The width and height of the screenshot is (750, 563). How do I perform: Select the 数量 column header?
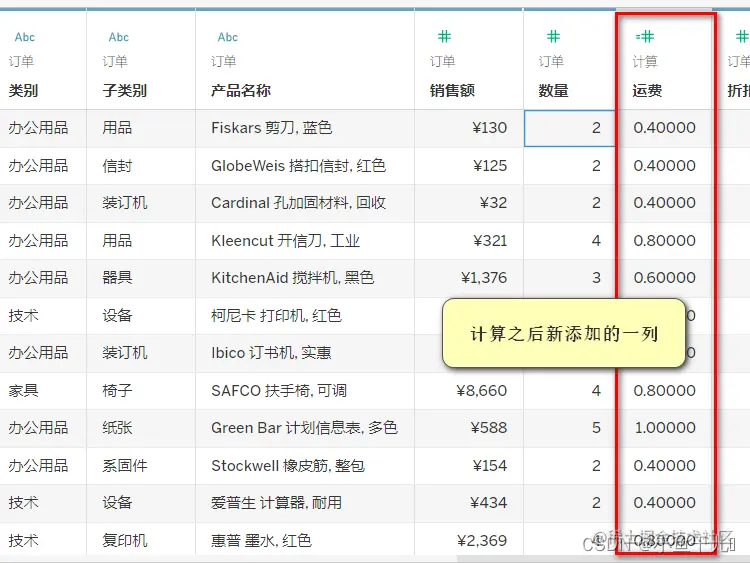(553, 90)
